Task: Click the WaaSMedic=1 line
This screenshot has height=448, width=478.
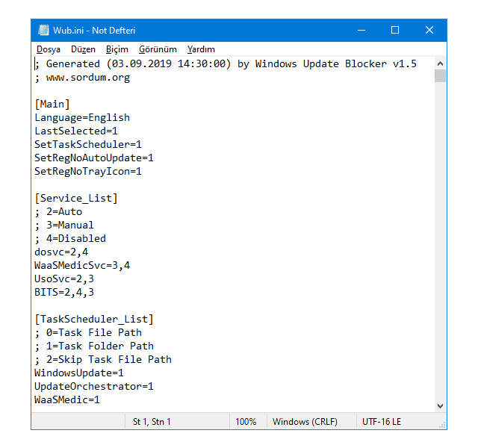Action: (67, 400)
